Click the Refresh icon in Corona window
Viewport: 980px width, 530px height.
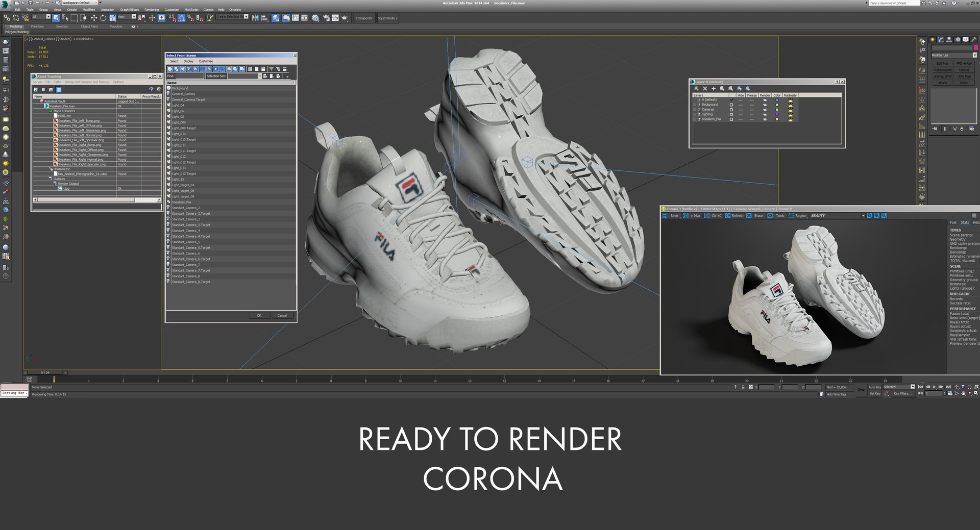pos(728,216)
